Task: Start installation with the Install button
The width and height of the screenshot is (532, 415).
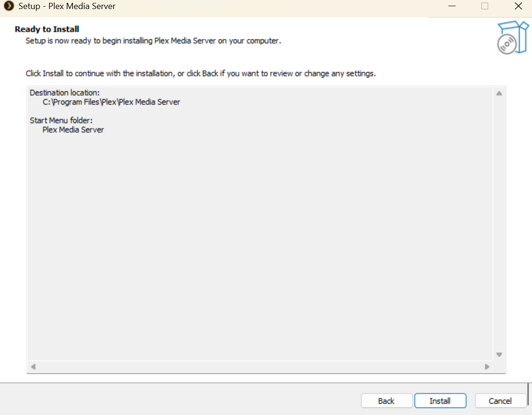Action: point(440,401)
